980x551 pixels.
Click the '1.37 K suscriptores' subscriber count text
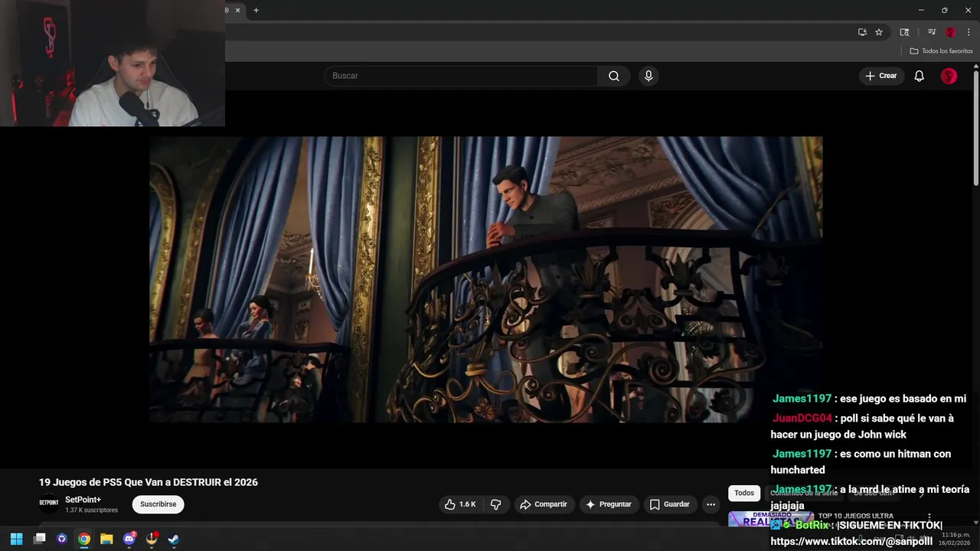pos(91,510)
